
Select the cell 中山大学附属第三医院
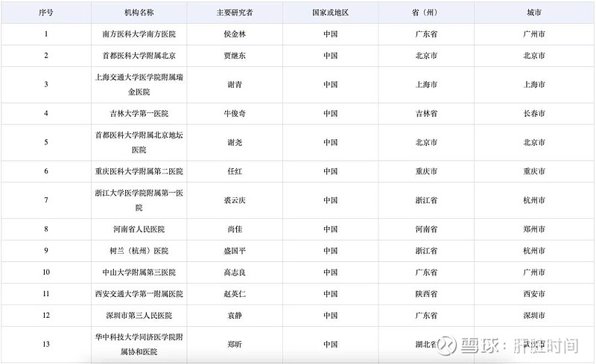click(139, 272)
